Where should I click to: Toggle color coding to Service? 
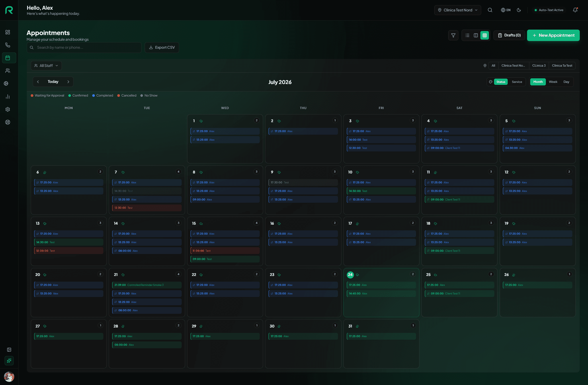click(x=517, y=82)
